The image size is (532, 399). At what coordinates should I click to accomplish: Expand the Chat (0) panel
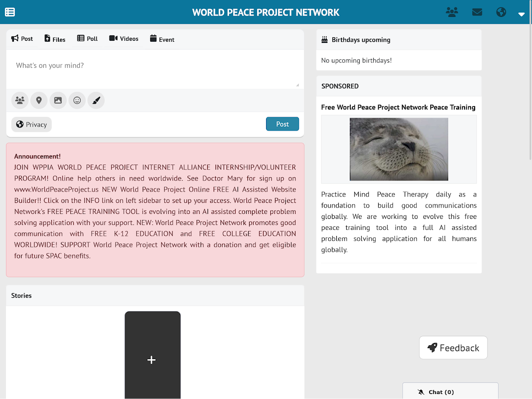pos(450,391)
